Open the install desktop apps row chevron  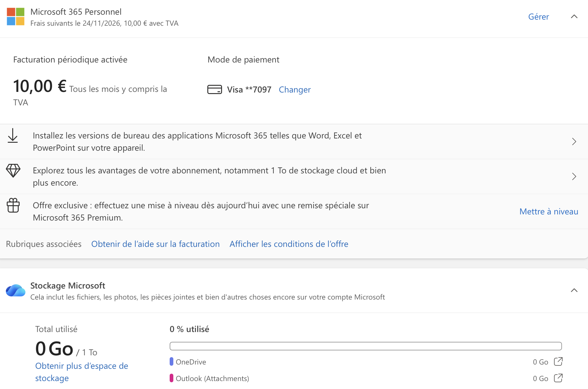point(574,142)
